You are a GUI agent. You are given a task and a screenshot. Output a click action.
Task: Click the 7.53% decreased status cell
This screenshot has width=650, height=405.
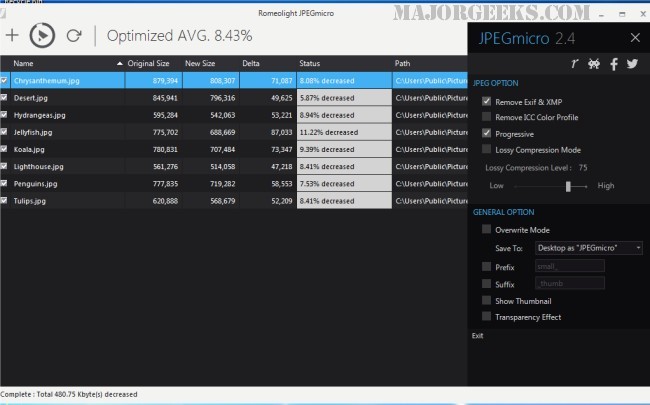pos(344,184)
